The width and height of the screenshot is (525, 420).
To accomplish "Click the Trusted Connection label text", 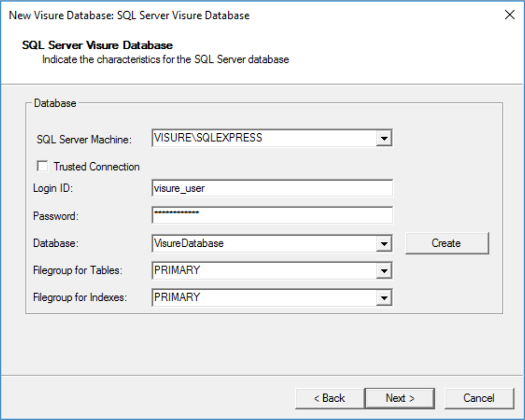I will point(97,166).
